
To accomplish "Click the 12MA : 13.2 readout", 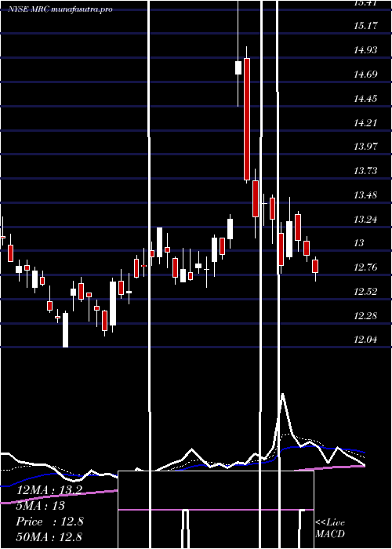I will 49,490.
